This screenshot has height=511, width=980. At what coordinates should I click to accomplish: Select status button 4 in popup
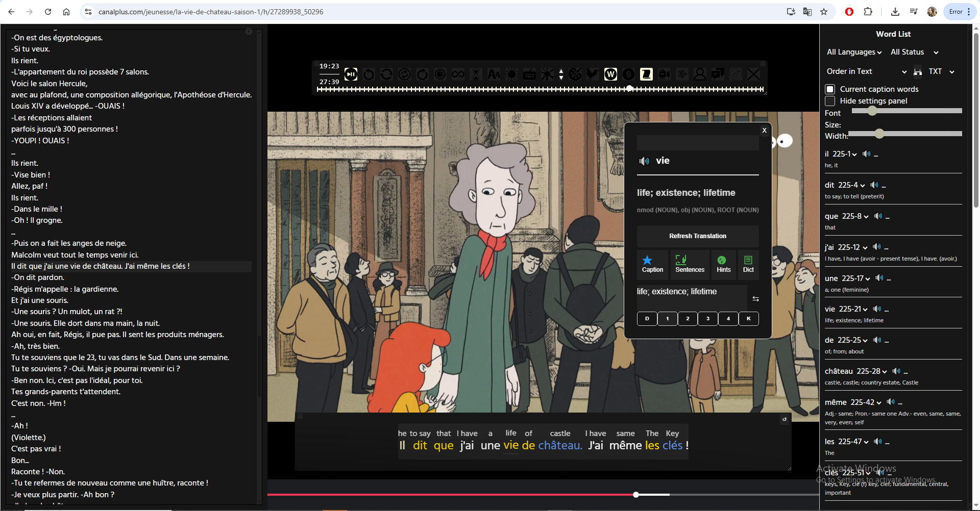728,319
